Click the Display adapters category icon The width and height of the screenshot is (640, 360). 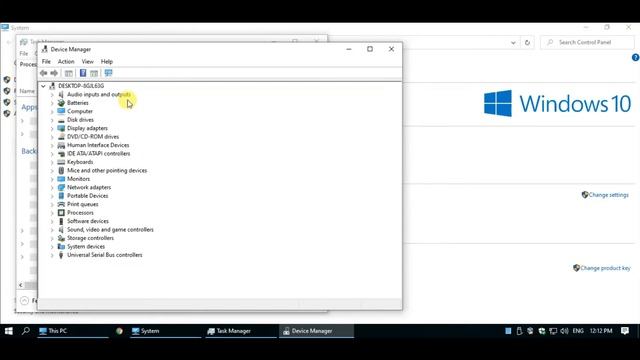click(x=61, y=128)
